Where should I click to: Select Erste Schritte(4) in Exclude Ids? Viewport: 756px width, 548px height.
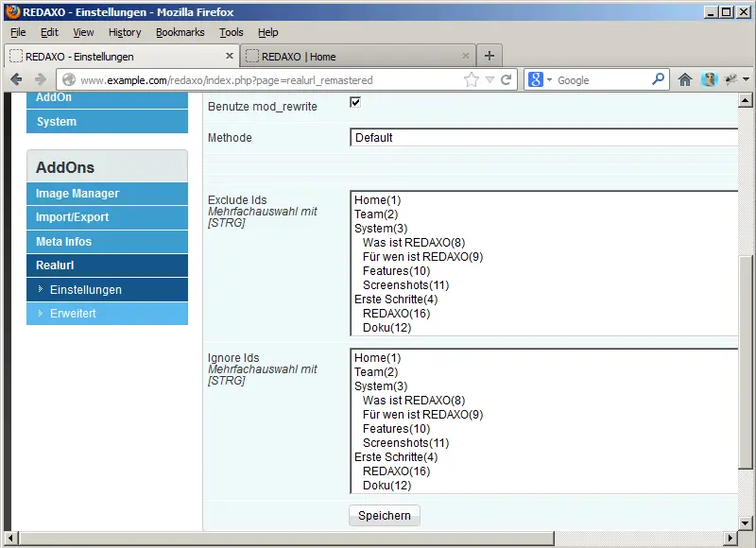coord(544,300)
